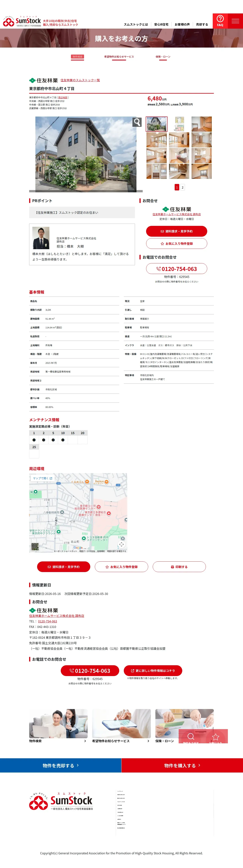Click the floating 物件をさがす search icon
The height and width of the screenshot is (868, 243).
tap(191, 736)
